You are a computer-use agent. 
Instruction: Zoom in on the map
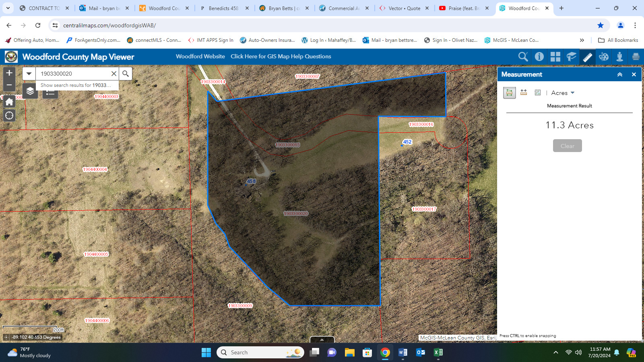(x=9, y=73)
